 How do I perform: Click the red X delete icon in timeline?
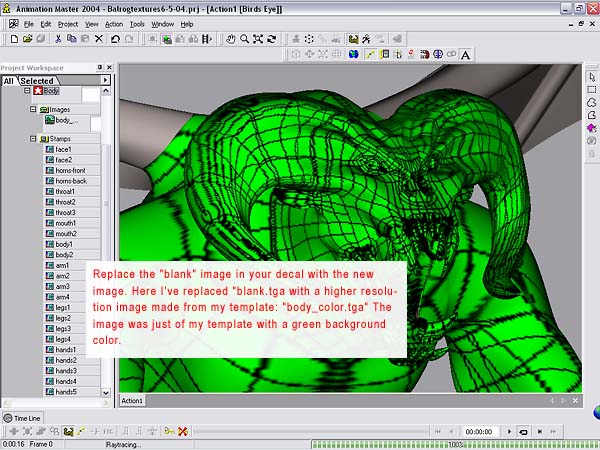coord(183,431)
